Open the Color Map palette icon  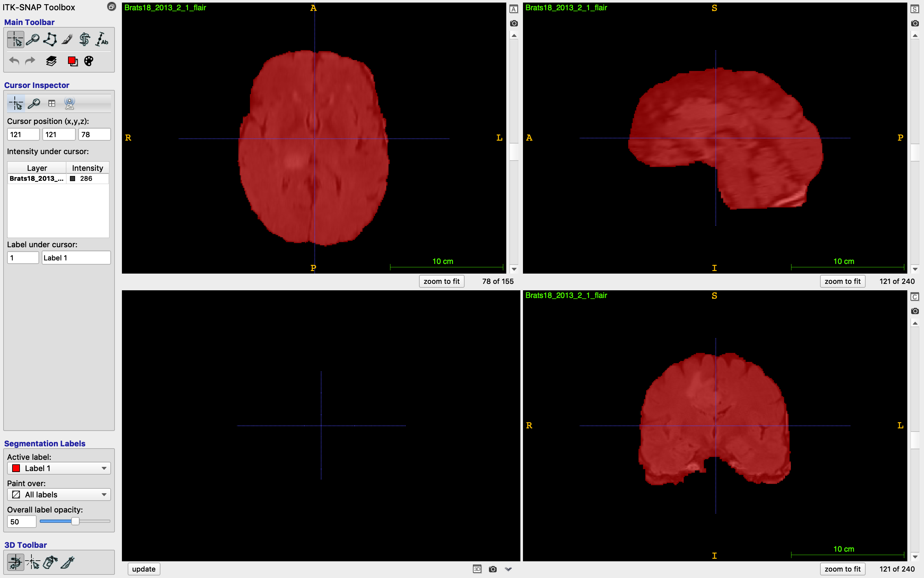[89, 61]
